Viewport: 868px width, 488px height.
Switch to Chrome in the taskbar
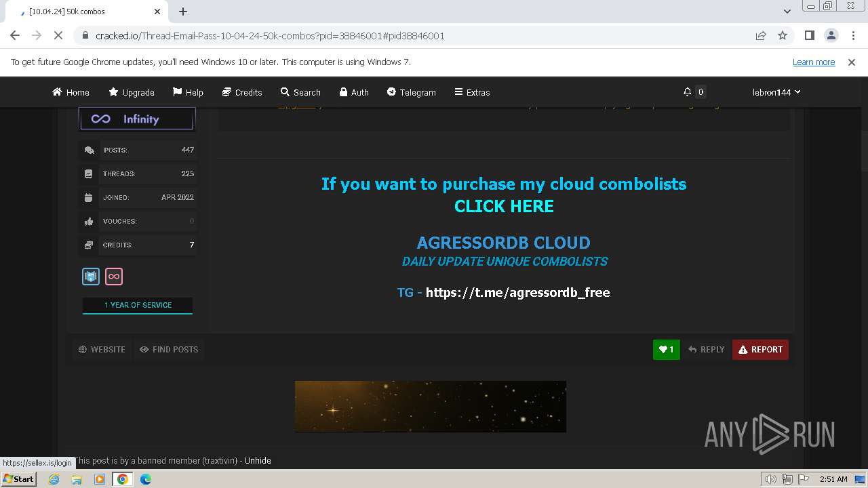[x=122, y=479]
